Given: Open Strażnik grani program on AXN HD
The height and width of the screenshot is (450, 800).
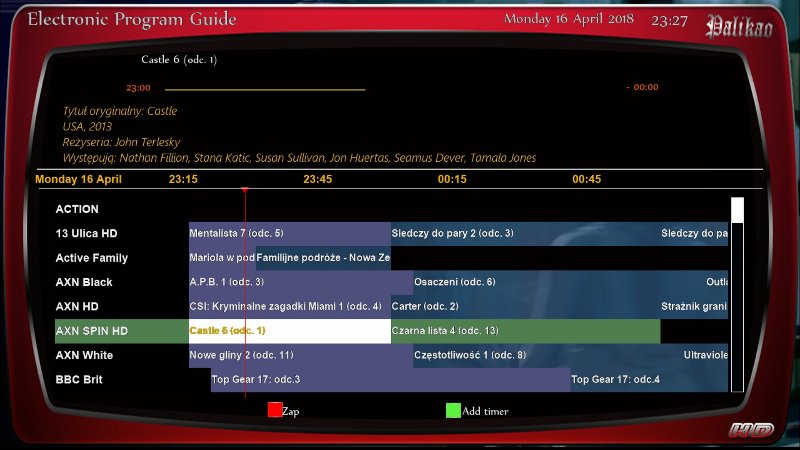Looking at the screenshot, I should point(694,306).
